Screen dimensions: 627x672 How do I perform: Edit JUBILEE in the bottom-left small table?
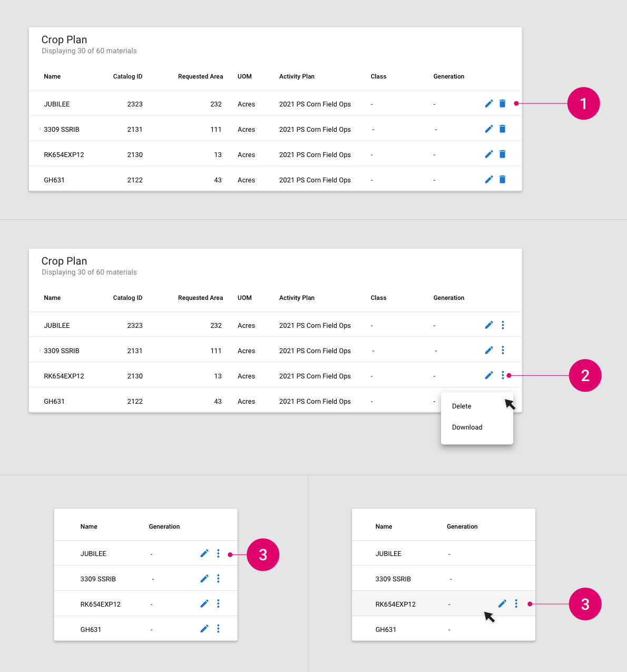[204, 553]
